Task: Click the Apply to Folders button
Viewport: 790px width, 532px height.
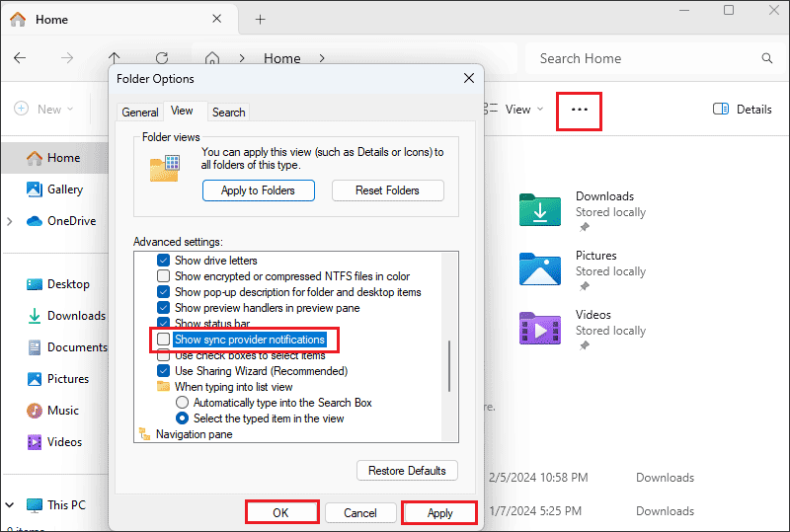Action: tap(259, 190)
